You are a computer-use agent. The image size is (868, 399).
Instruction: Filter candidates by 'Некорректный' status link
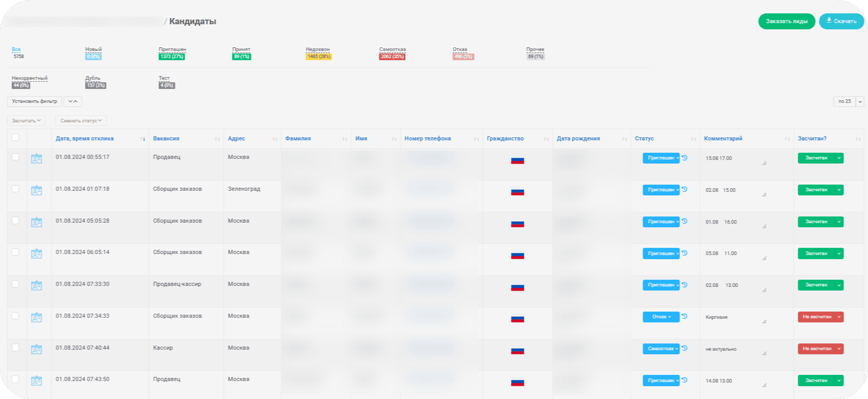29,78
